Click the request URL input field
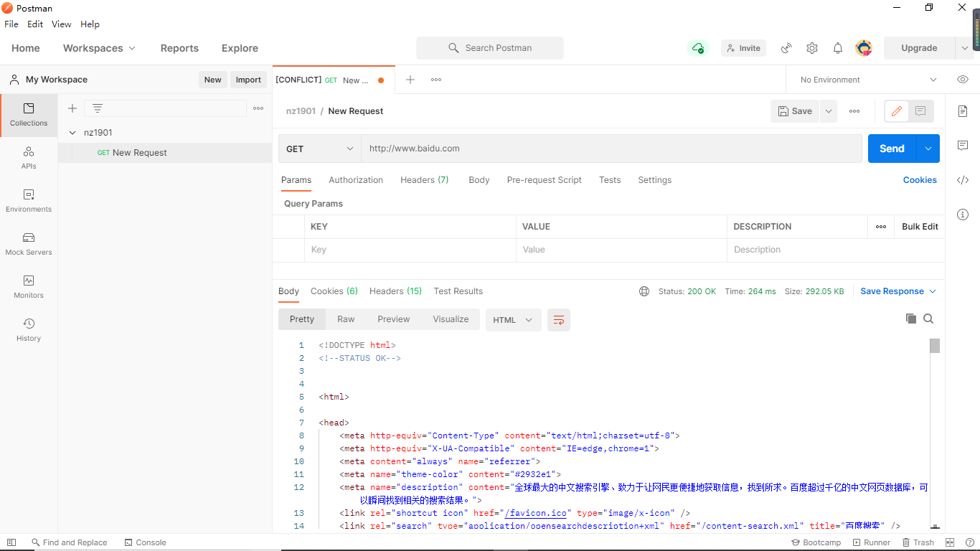 (611, 149)
